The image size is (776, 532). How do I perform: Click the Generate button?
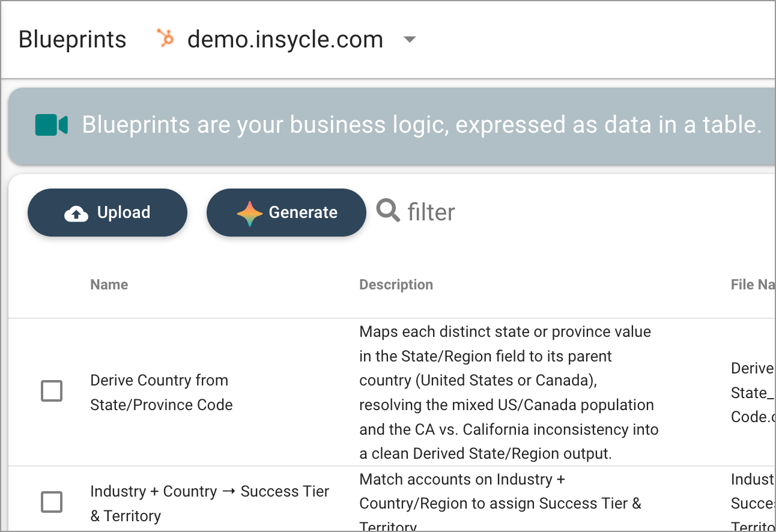pyautogui.click(x=286, y=213)
